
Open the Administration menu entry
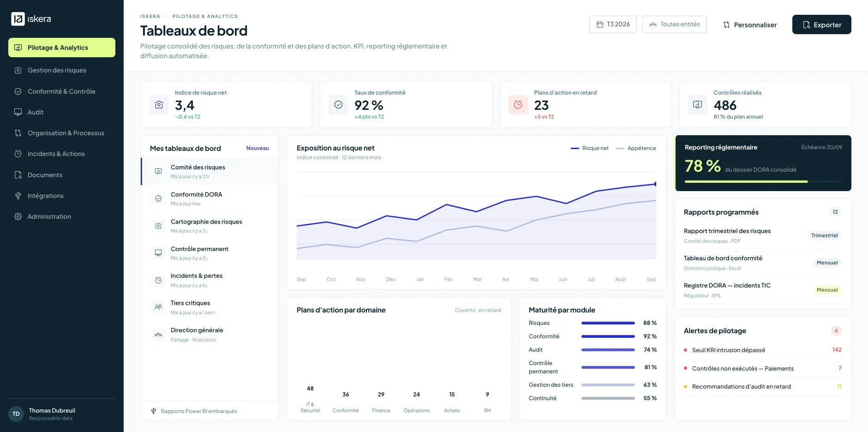(62, 216)
